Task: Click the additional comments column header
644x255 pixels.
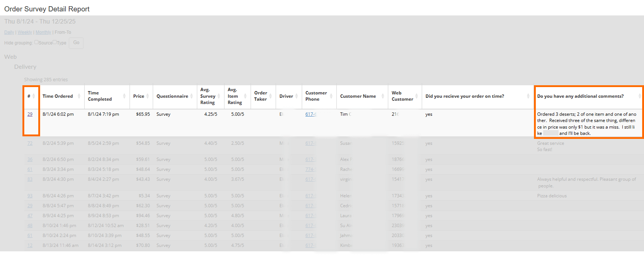Action: click(580, 96)
